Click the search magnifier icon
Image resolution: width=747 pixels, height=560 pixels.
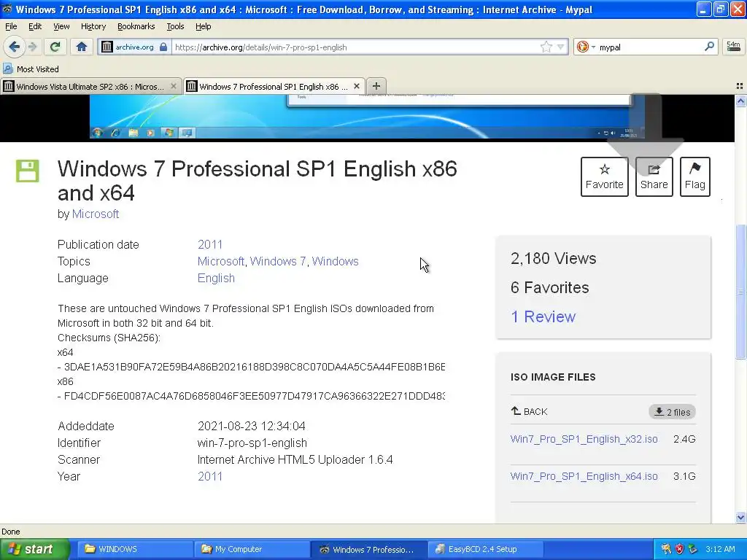coord(709,46)
